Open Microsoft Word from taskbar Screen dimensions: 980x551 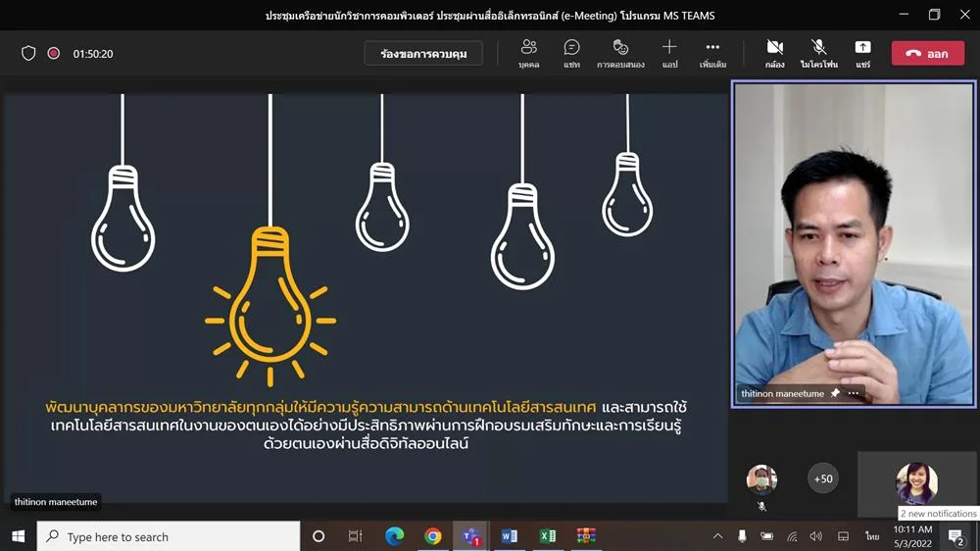point(510,536)
